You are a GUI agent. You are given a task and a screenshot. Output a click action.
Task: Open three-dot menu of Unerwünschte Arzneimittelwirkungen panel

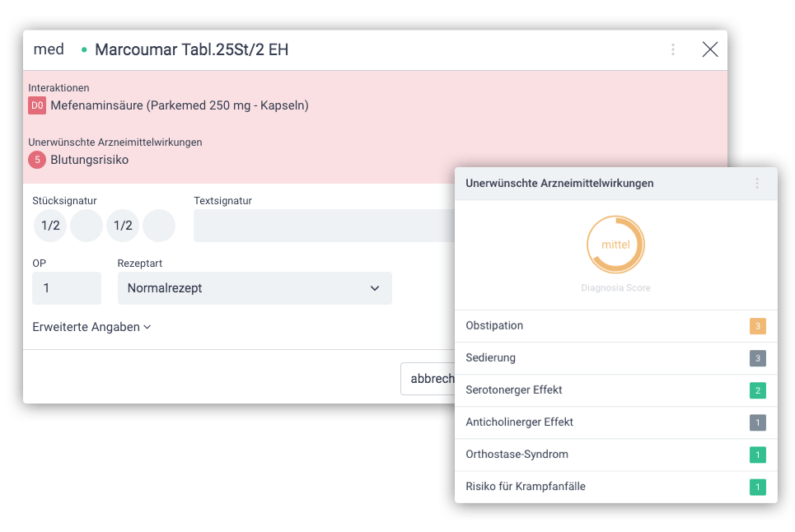757,184
